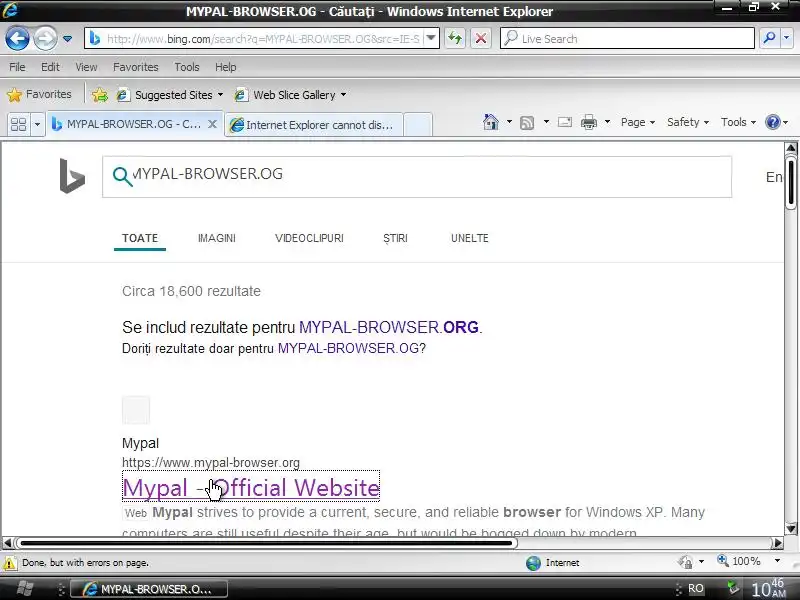The width and height of the screenshot is (800, 600).
Task: Expand the tab list dropdown arrow
Action: pyautogui.click(x=37, y=124)
